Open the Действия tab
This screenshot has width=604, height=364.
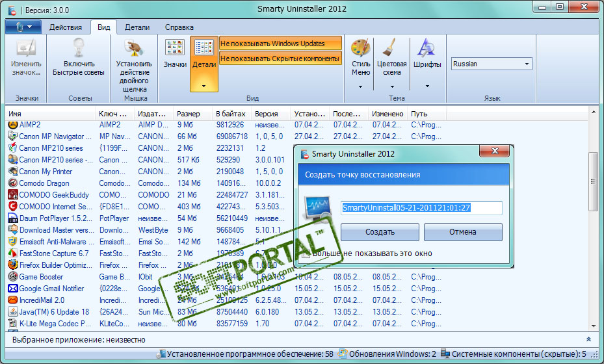pyautogui.click(x=66, y=27)
